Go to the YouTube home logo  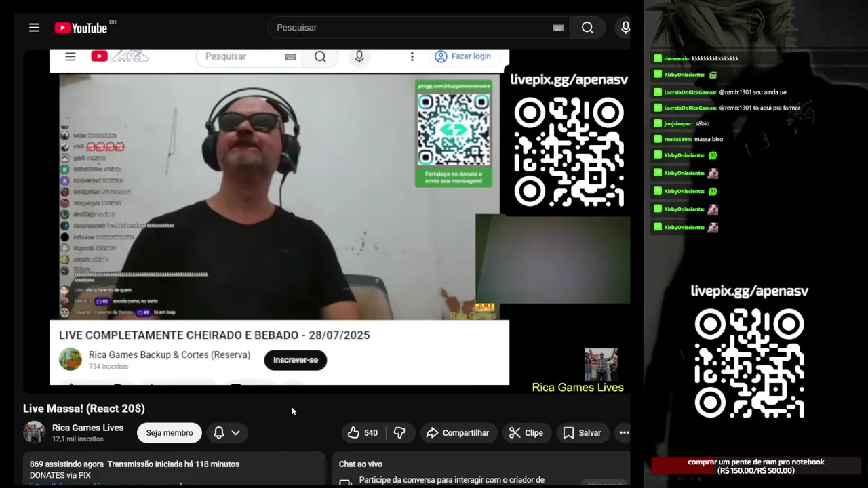[81, 28]
